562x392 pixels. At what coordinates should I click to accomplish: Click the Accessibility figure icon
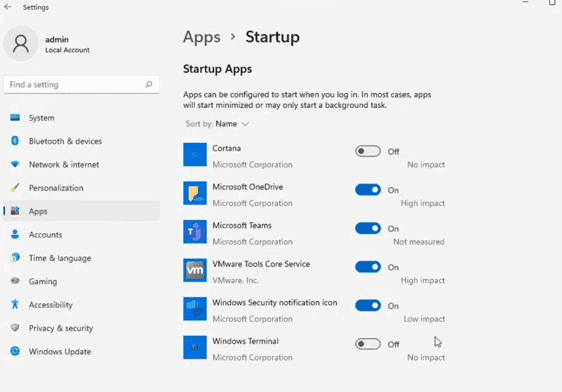pos(15,304)
